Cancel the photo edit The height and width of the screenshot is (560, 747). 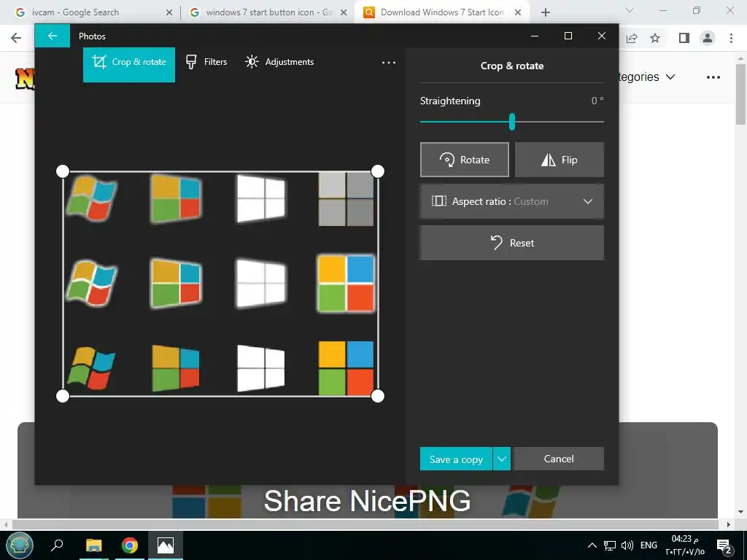[559, 459]
